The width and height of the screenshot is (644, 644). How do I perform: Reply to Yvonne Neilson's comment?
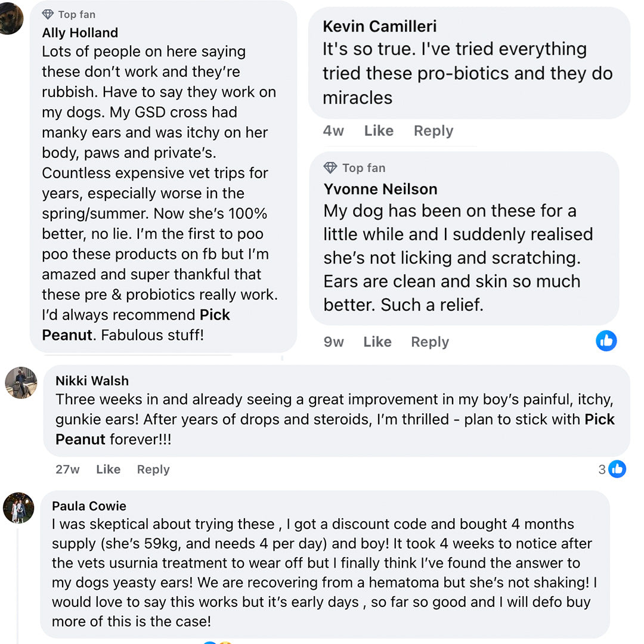(x=430, y=342)
